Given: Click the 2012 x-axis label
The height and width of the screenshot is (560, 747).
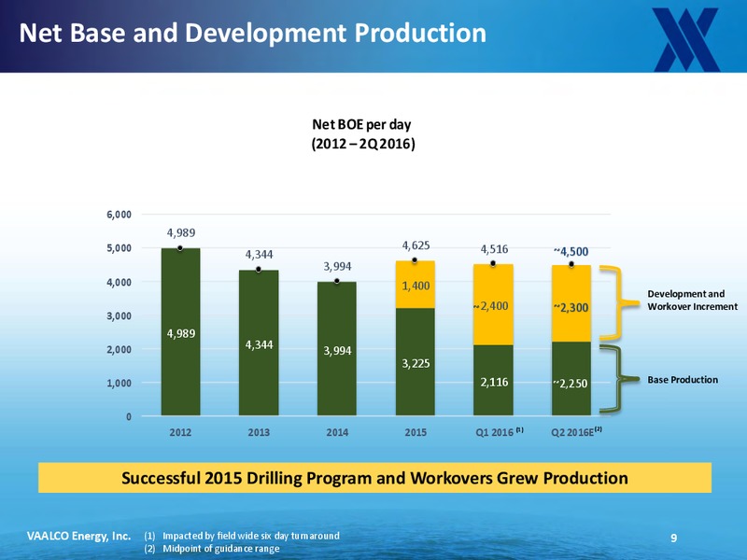Looking at the screenshot, I should pyautogui.click(x=180, y=432).
